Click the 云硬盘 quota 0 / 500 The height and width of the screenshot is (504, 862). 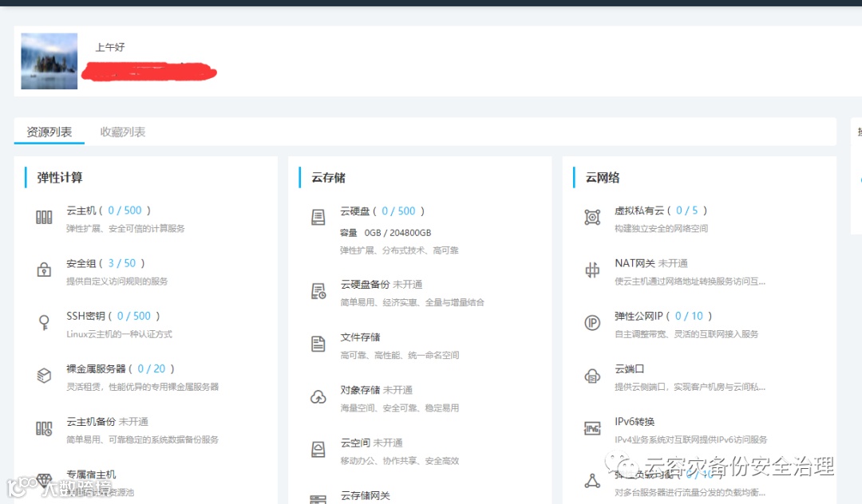[398, 211]
